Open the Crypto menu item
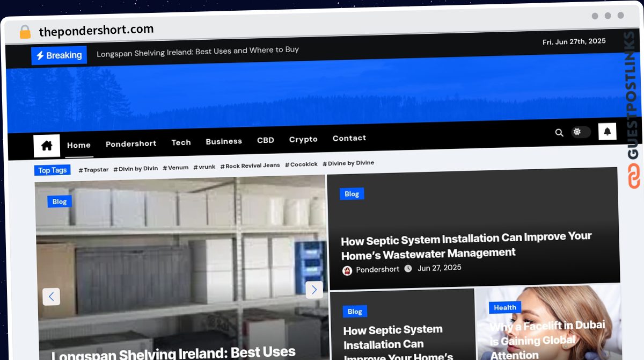This screenshot has width=644, height=360. 303,139
